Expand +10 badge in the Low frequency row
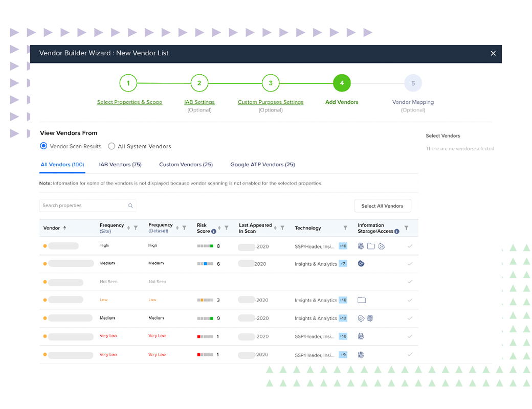Screen dimensions: 532x409 point(343,300)
